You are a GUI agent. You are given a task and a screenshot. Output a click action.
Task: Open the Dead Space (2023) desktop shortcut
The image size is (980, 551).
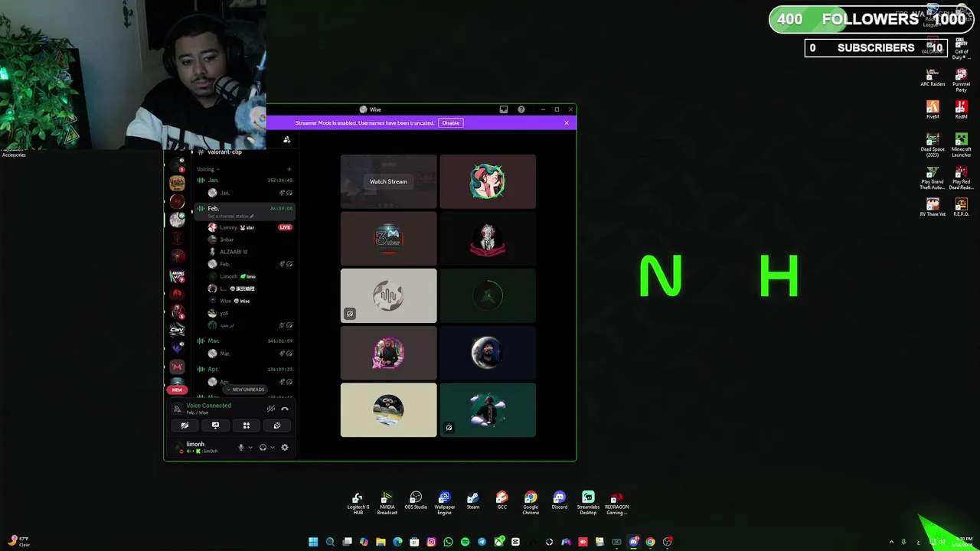coord(933,143)
